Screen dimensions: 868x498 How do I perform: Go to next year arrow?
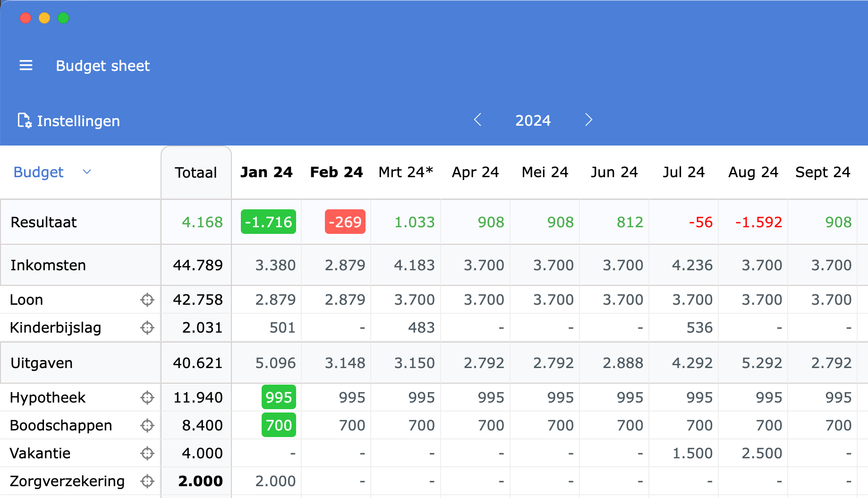coord(588,120)
